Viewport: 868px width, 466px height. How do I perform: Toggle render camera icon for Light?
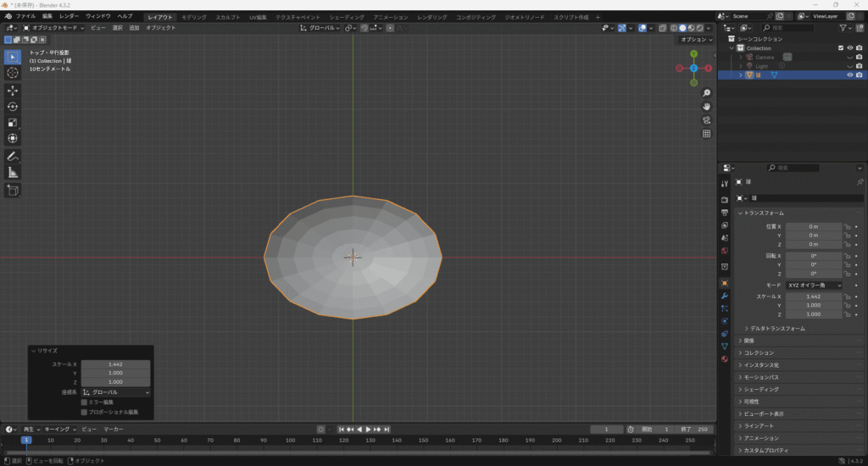(860, 66)
